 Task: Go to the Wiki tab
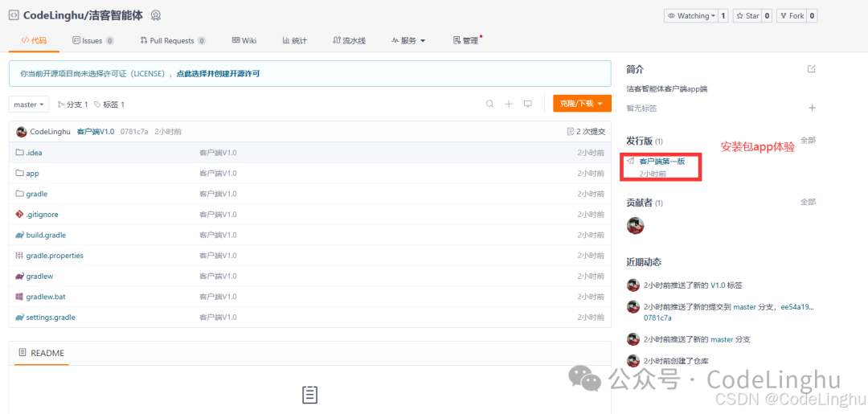[244, 40]
